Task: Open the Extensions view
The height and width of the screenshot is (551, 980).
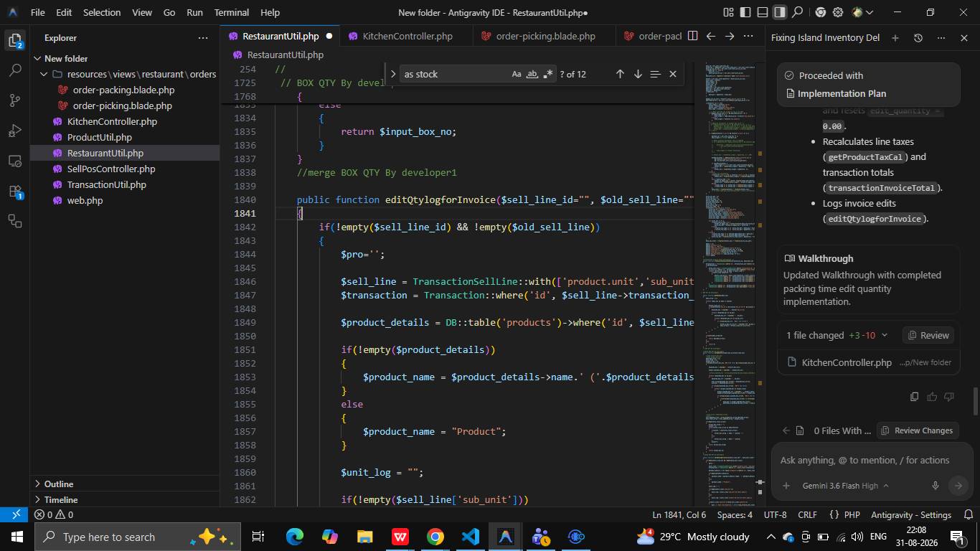Action: coord(15,191)
